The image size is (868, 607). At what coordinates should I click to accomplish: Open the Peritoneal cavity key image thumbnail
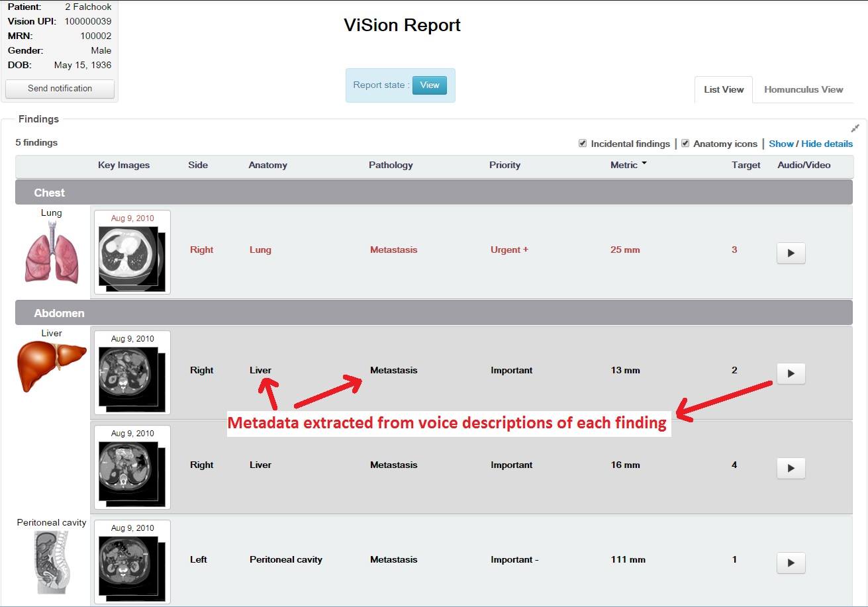pyautogui.click(x=132, y=562)
